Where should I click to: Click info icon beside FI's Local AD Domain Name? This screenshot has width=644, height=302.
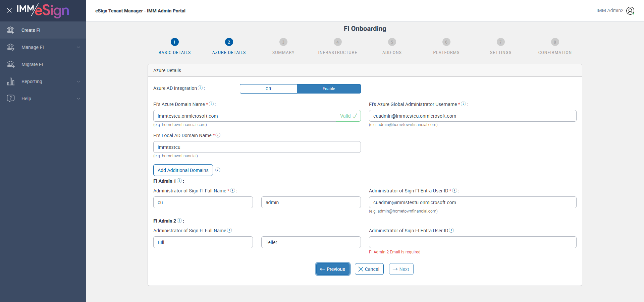218,135
